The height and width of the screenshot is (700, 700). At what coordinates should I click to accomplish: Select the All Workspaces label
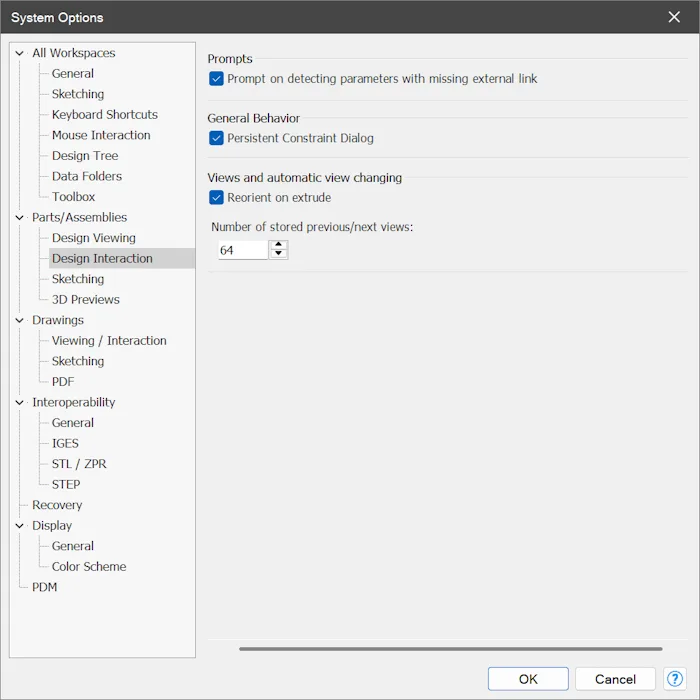tap(74, 53)
